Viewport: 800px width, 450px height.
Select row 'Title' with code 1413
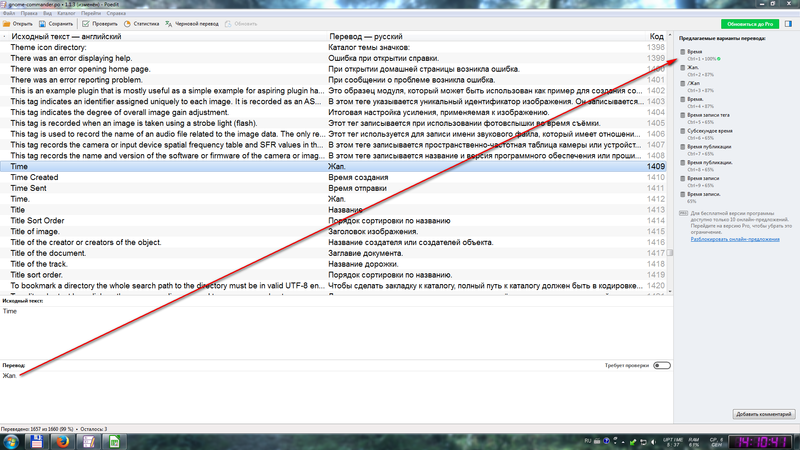[x=334, y=210]
